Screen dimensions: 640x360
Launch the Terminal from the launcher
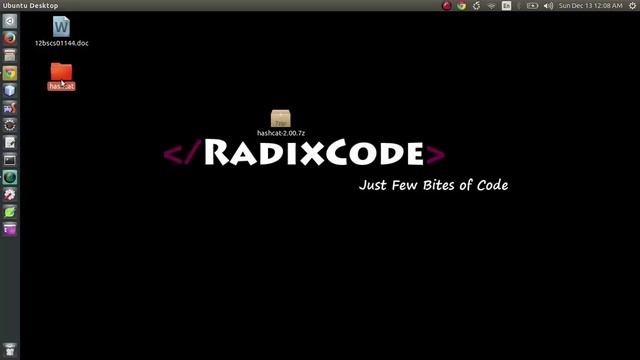coord(10,160)
